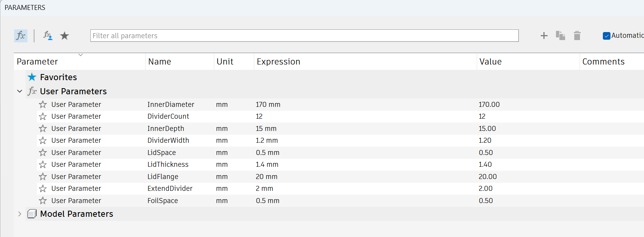
Task: Click the Model Parameters cube icon
Action: pos(32,214)
